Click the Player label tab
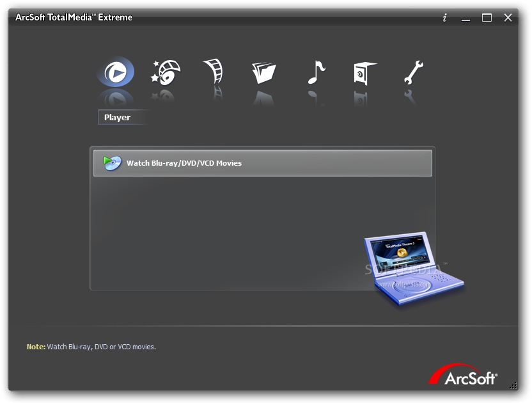 click(x=123, y=117)
